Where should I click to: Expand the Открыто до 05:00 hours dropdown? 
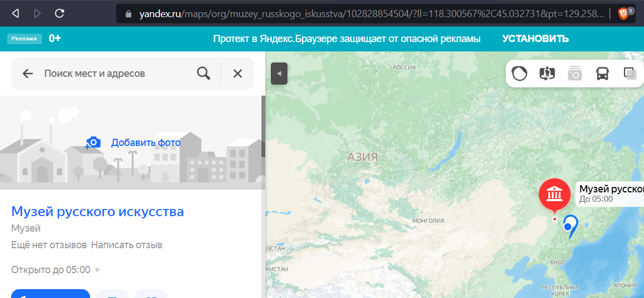(x=56, y=270)
